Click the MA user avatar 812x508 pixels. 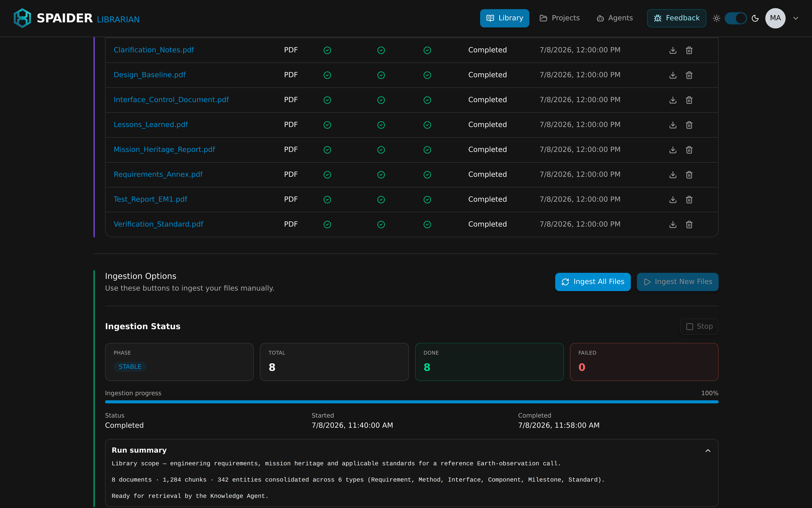pos(775,18)
